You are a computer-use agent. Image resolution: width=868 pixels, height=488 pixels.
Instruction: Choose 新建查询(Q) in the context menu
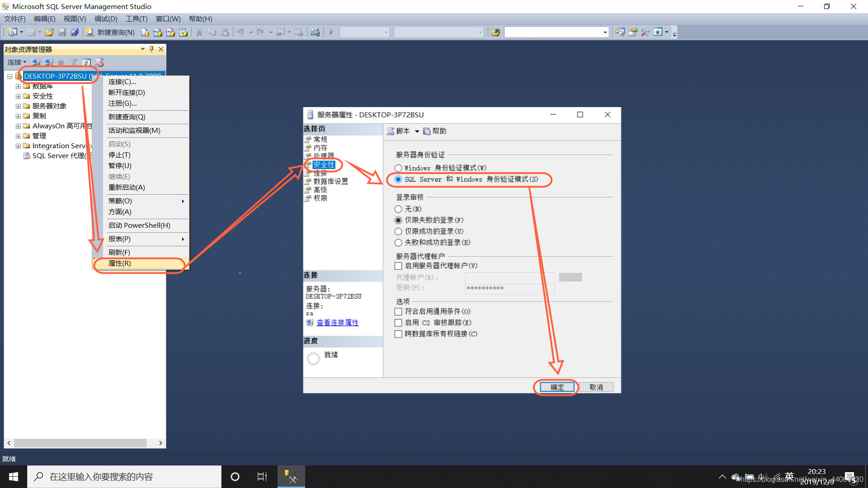141,117
